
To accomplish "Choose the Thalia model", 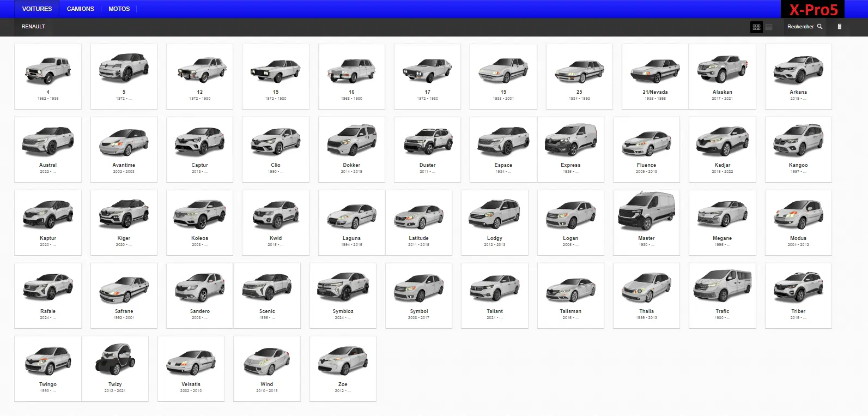I will [x=646, y=296].
